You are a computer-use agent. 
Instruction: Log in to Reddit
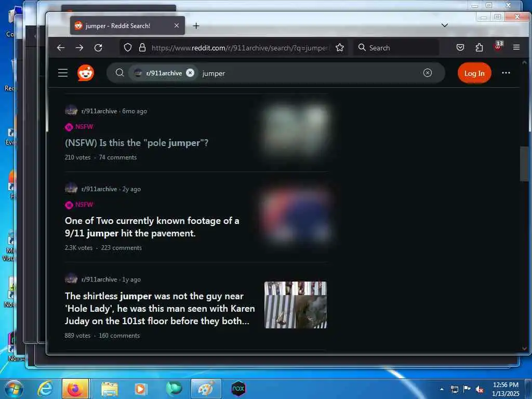point(474,73)
